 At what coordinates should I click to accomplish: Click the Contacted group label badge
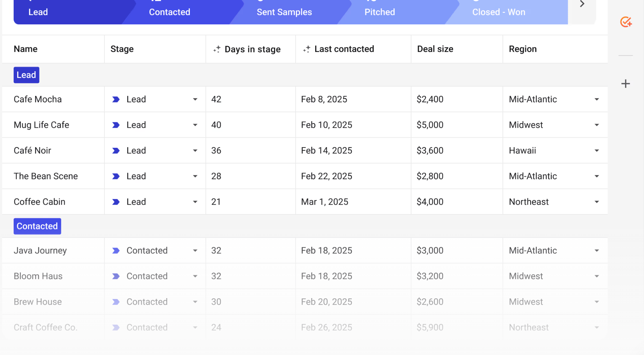(37, 227)
